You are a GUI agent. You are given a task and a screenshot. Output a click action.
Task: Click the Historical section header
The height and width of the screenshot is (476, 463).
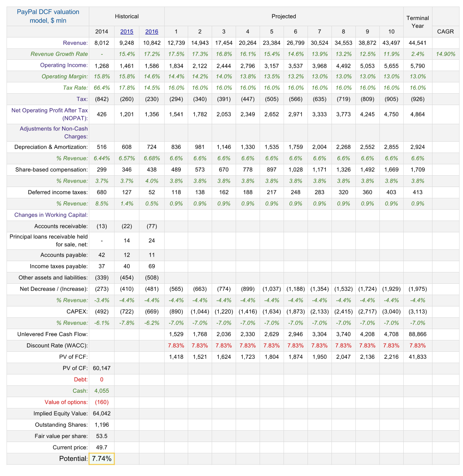point(127,16)
